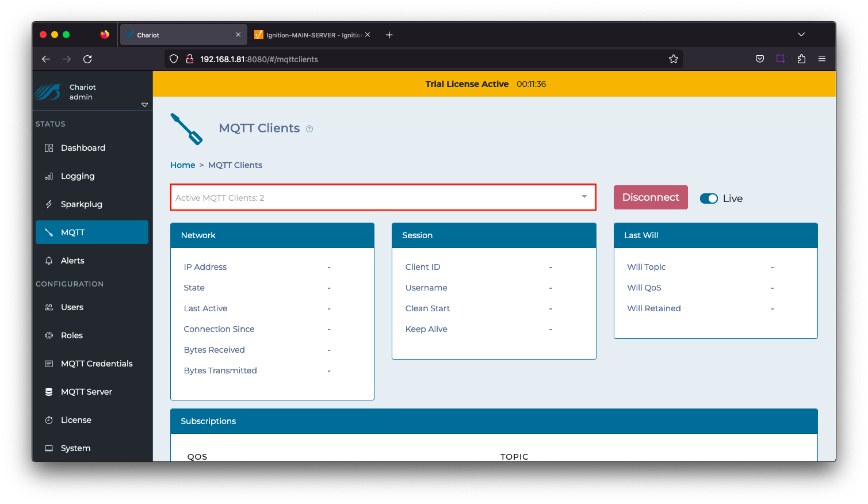868x504 pixels.
Task: Click the License clock icon
Action: pos(49,420)
